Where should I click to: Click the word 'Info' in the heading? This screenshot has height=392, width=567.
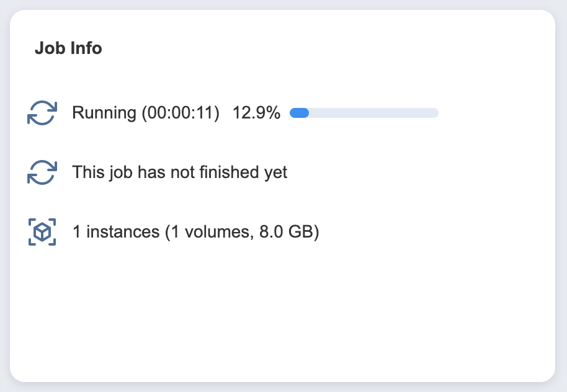tap(86, 48)
